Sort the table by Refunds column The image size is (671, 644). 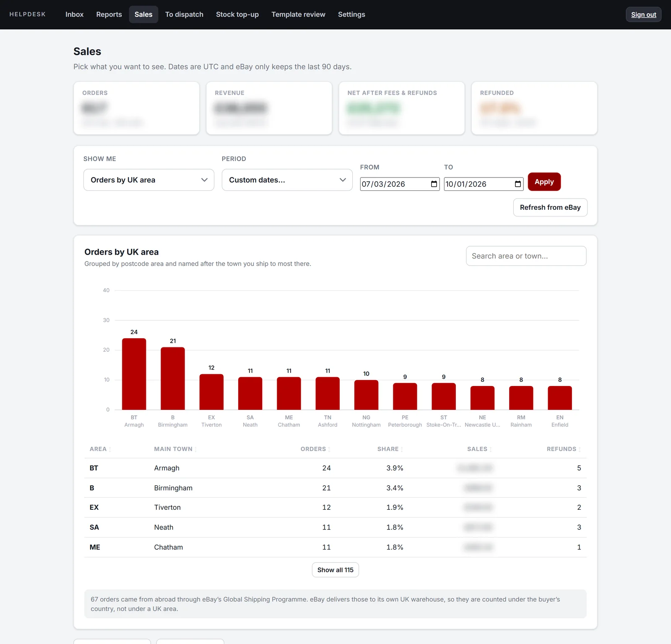[x=564, y=449]
